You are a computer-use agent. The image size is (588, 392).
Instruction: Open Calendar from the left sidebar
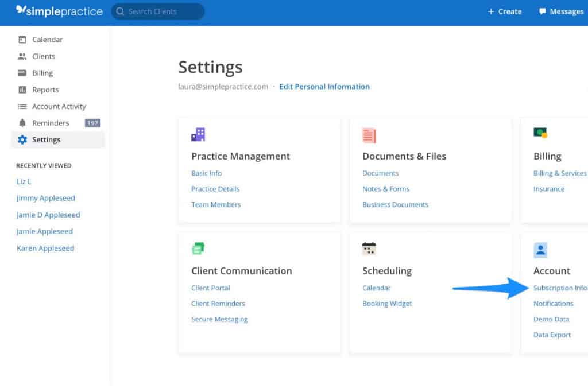47,40
